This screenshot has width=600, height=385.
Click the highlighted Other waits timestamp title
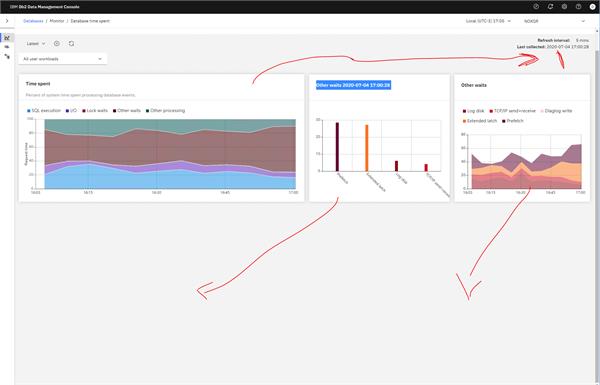[x=353, y=85]
